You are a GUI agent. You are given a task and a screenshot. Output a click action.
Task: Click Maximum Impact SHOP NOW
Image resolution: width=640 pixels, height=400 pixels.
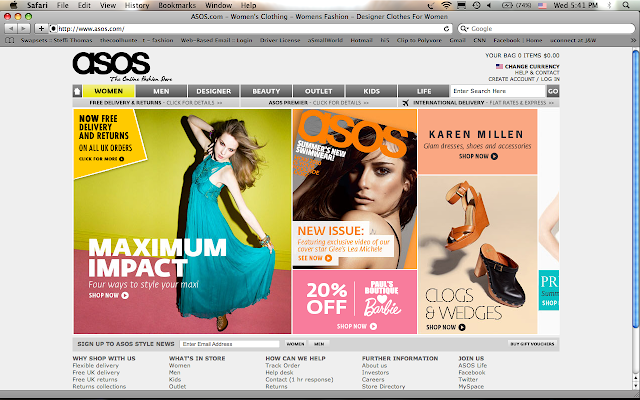109,295
